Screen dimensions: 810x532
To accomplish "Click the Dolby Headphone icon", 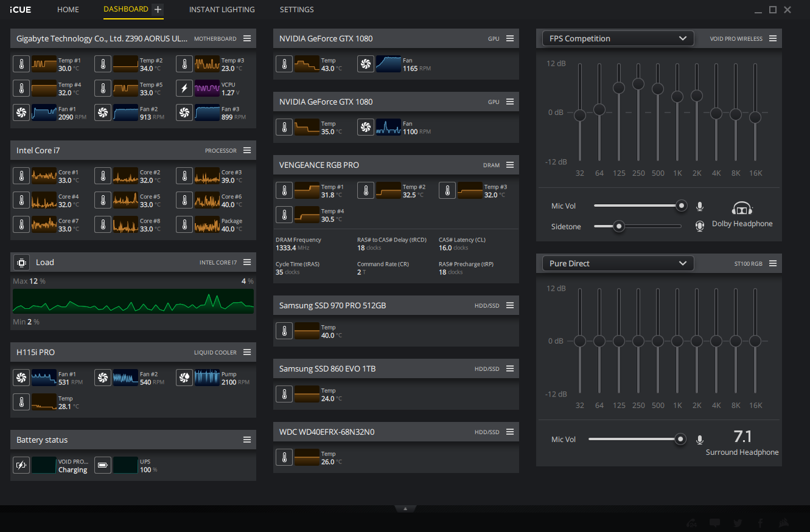I will (742, 209).
